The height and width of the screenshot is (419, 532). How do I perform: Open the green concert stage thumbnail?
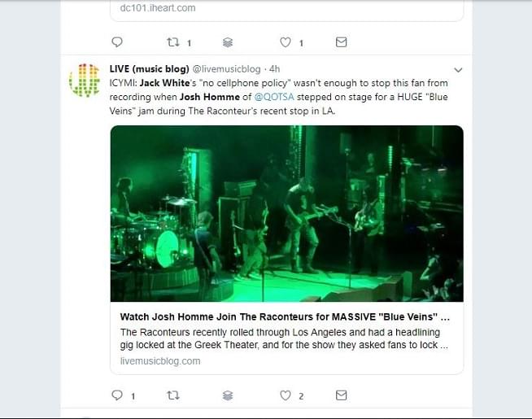point(286,213)
